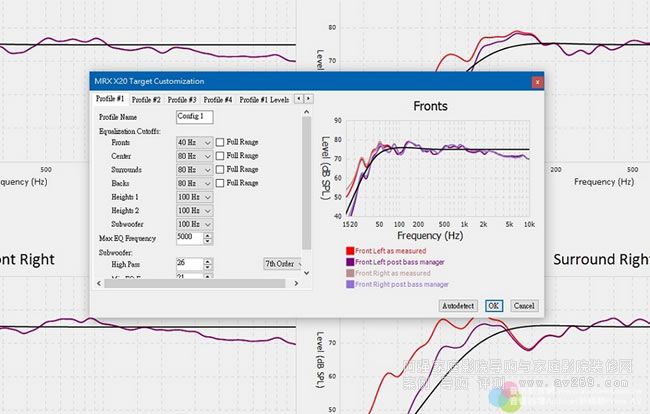Open the Profile #4 tab

[218, 100]
